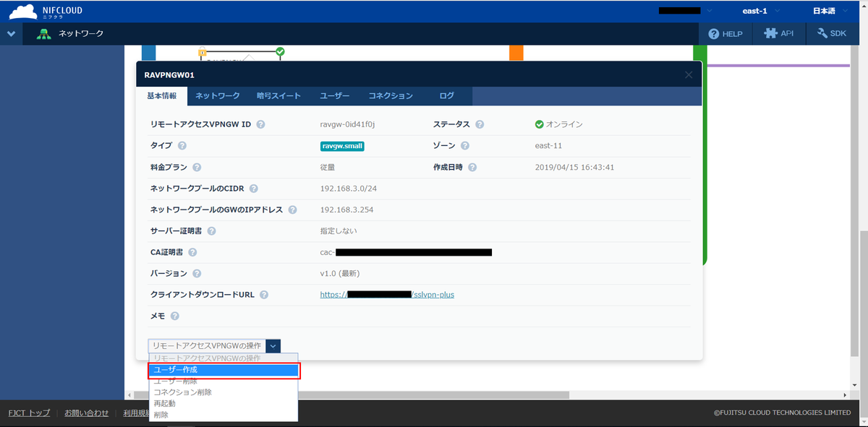This screenshot has width=868, height=427.
Task: Click the リモートアクセスVPNGWの操作 dropdown arrow
Action: pos(273,346)
